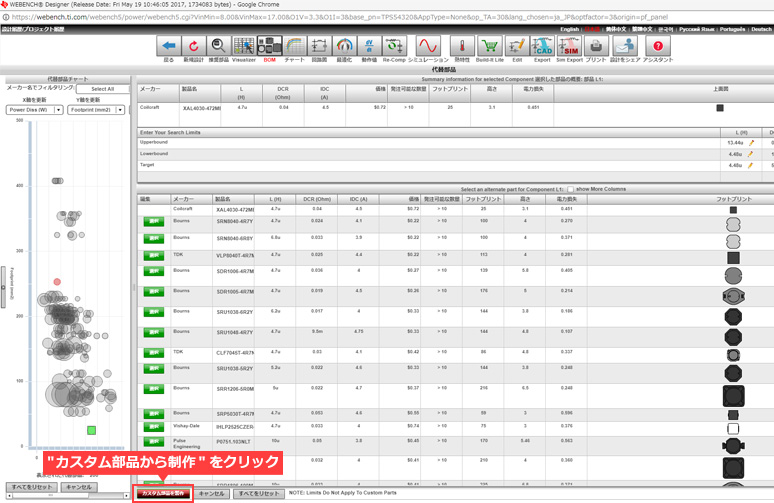Click the SRR1206 footprint thumbnail

click(x=733, y=396)
